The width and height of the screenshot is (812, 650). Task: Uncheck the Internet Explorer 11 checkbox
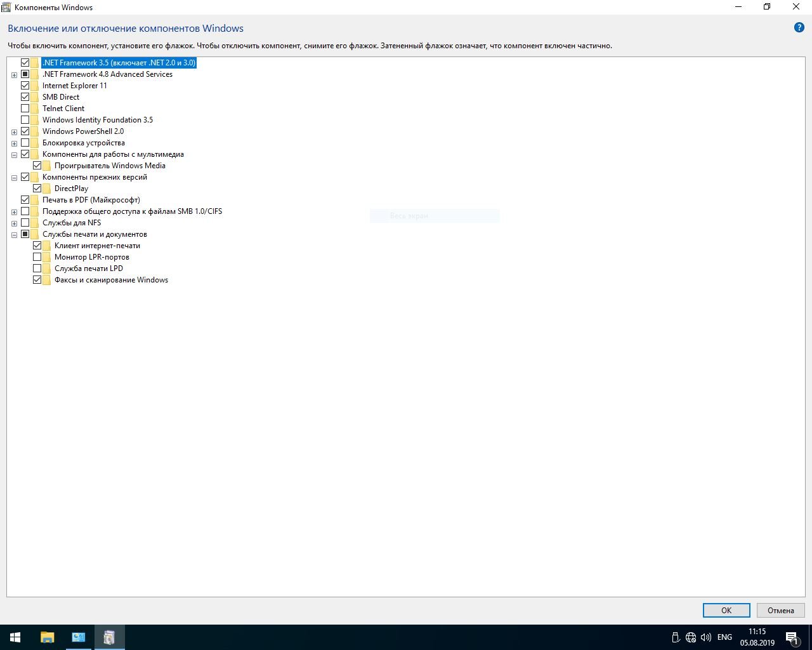tap(25, 86)
